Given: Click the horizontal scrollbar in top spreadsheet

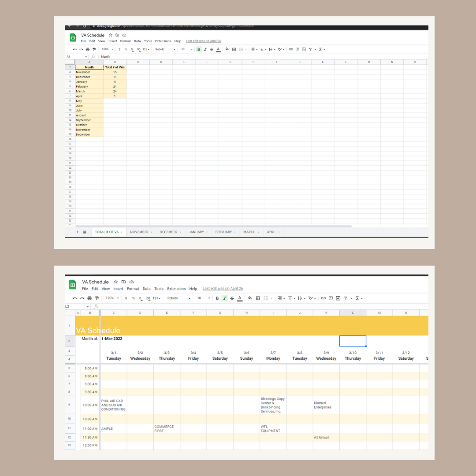Looking at the screenshot, I should tap(213, 226).
